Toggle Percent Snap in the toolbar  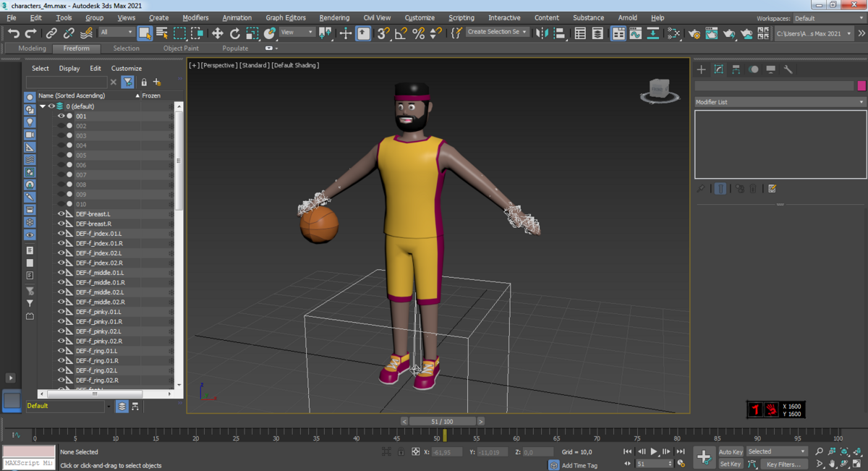pos(418,33)
